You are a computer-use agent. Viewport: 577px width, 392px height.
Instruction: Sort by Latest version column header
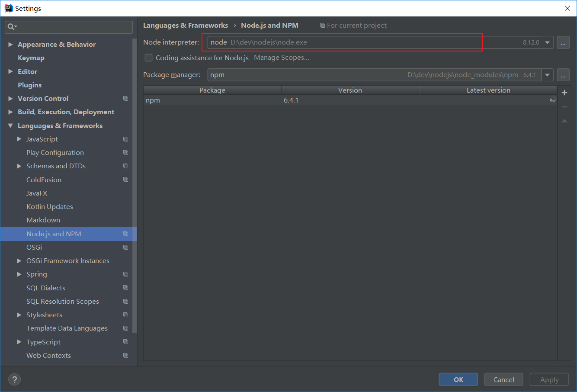point(488,90)
